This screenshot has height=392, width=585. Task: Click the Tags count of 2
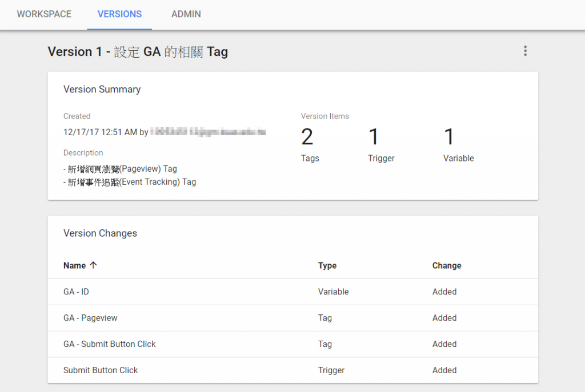point(307,138)
